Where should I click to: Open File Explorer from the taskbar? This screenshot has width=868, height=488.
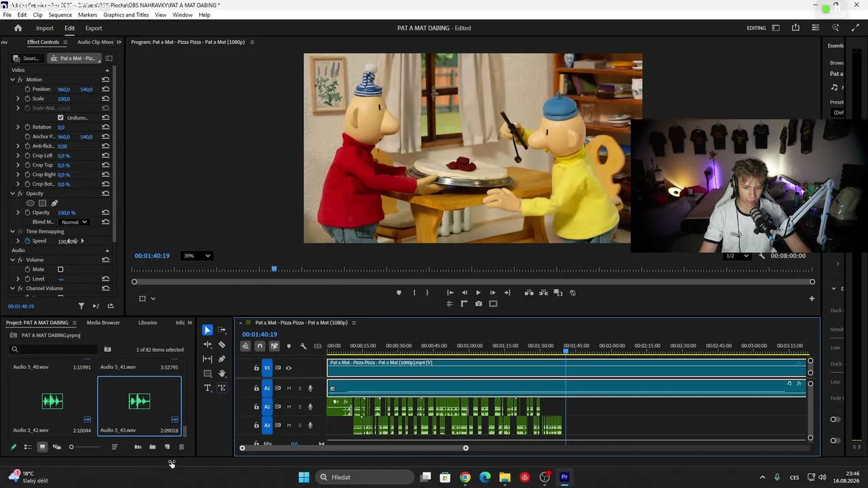point(505,477)
